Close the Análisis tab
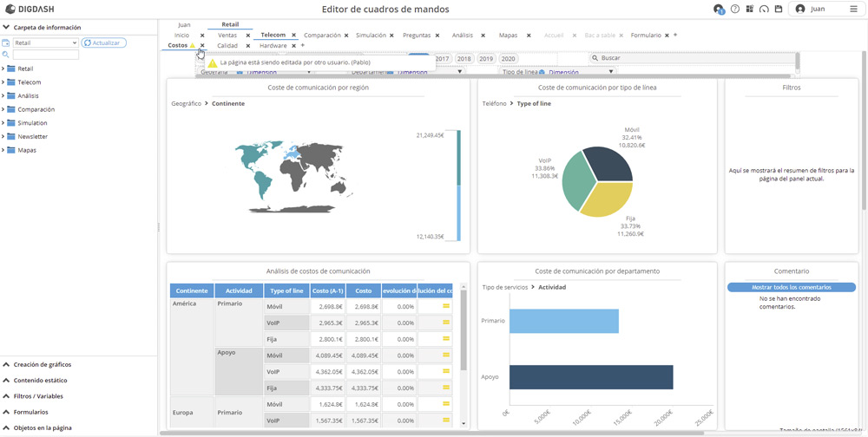This screenshot has height=437, width=868. tap(483, 36)
